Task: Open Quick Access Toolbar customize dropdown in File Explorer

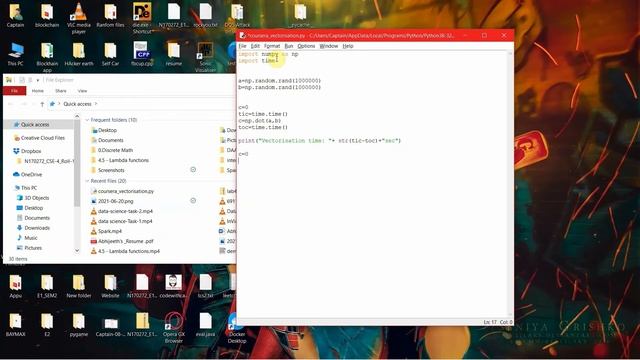Action: coord(38,80)
